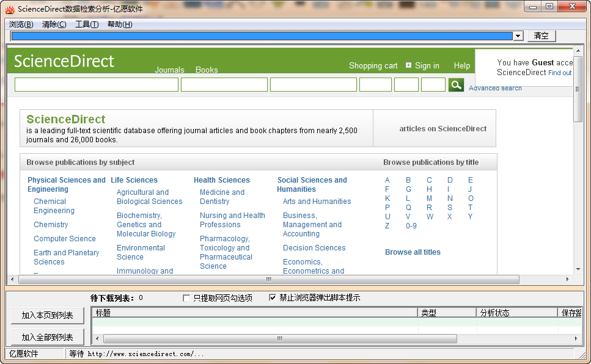Click the browser pane vertical scrollbar thumb
This screenshot has width=591, height=364.
(x=578, y=89)
